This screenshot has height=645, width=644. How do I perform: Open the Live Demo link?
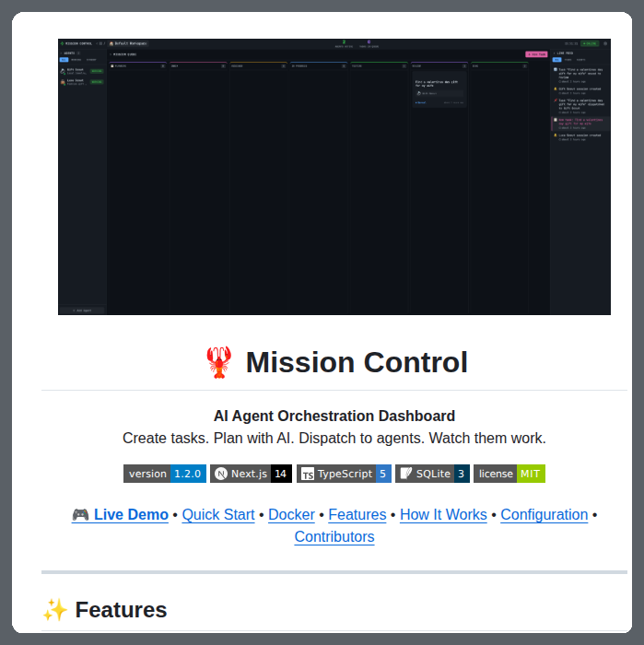tap(120, 514)
